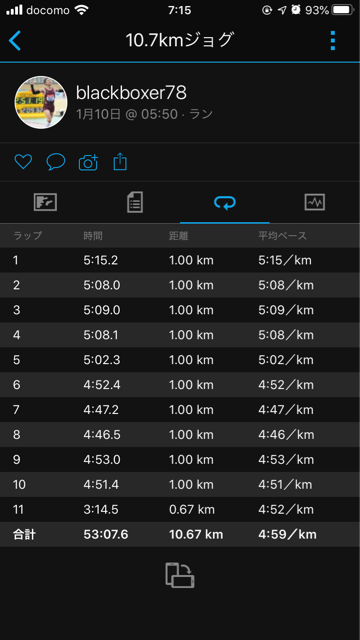This screenshot has width=360, height=640.
Task: Tap the blackboxer78 username
Action: click(x=131, y=93)
